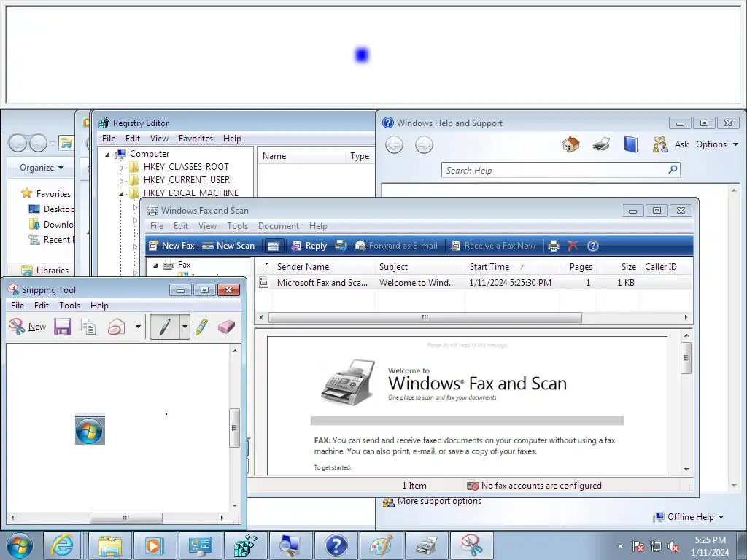Image resolution: width=747 pixels, height=560 pixels.
Task: Select Favorites in Explorer navigation pane
Action: coord(53,193)
